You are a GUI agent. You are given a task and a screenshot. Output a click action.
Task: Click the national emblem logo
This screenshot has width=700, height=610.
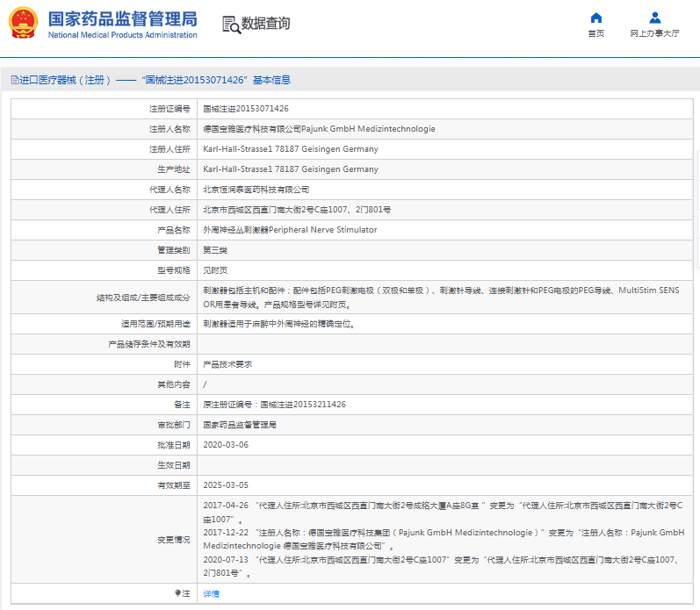[24, 23]
